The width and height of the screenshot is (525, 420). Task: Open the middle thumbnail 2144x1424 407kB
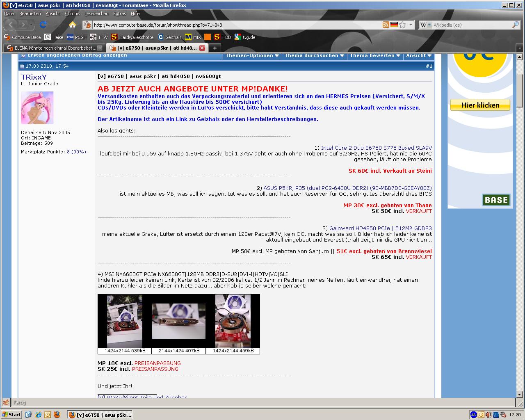(179, 321)
